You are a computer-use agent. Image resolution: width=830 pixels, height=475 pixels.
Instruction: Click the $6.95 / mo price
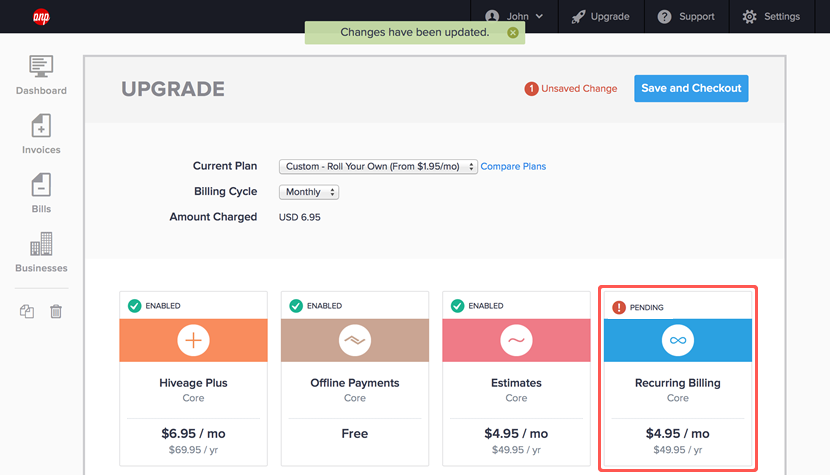coord(193,434)
